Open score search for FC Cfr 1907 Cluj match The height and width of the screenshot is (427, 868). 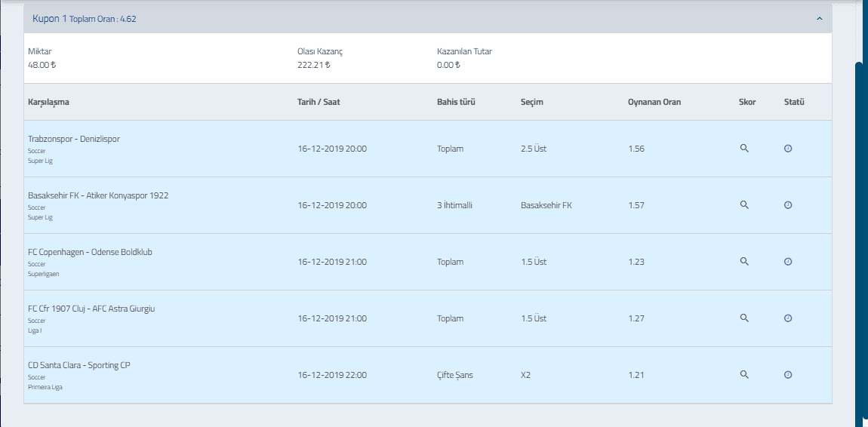point(744,318)
